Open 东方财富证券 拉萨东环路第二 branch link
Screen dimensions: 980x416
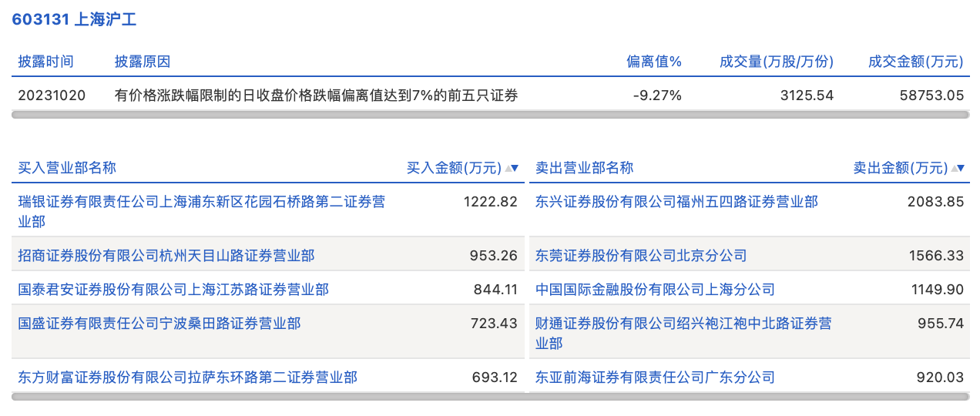pos(187,377)
